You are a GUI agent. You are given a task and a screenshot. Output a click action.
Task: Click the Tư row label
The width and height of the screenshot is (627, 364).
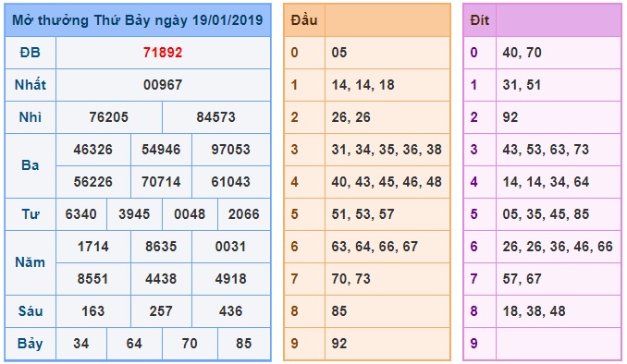(x=31, y=214)
